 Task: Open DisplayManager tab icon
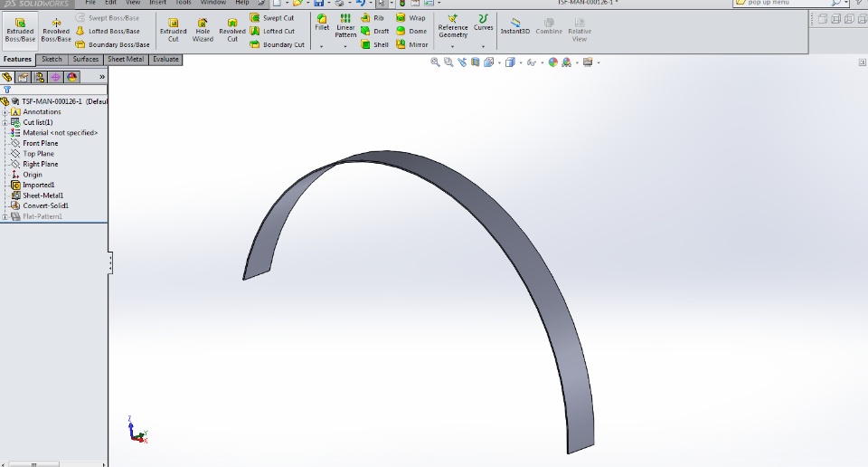pos(72,77)
